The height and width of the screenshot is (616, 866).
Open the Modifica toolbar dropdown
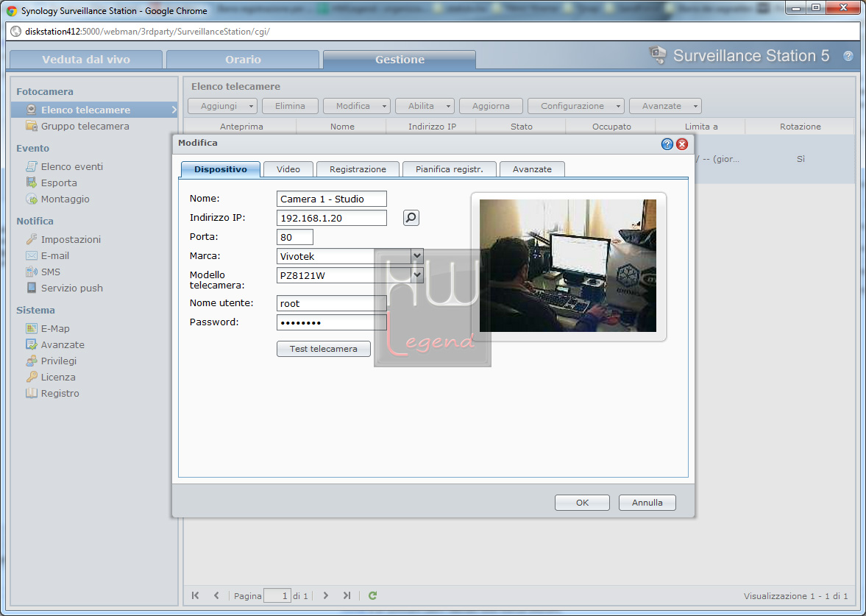pyautogui.click(x=357, y=106)
